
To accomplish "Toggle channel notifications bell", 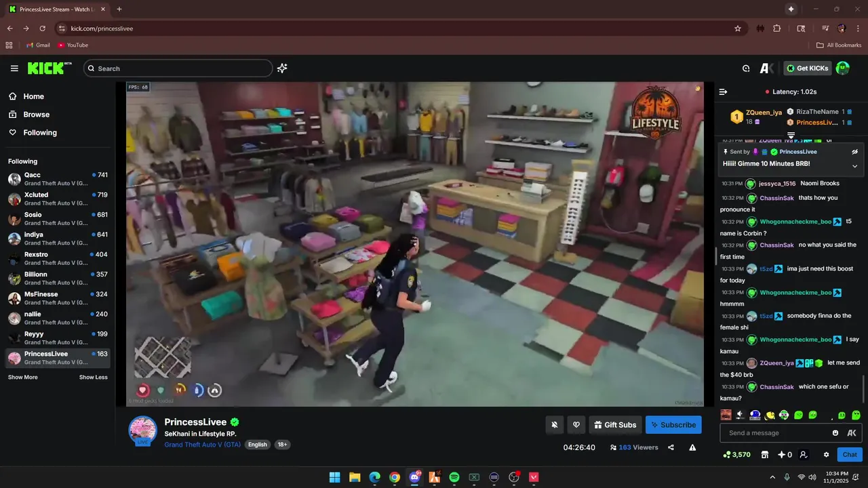I will 555,425.
